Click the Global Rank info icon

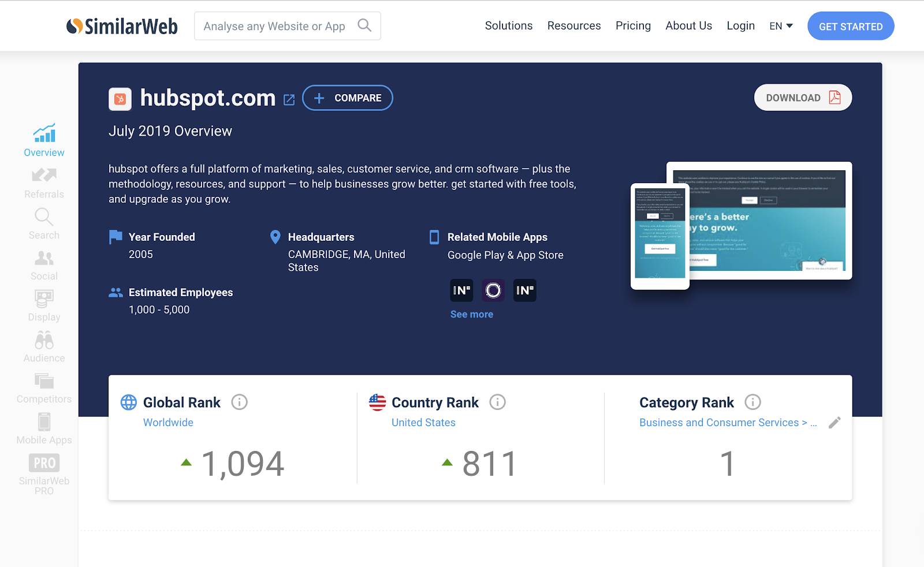click(239, 402)
